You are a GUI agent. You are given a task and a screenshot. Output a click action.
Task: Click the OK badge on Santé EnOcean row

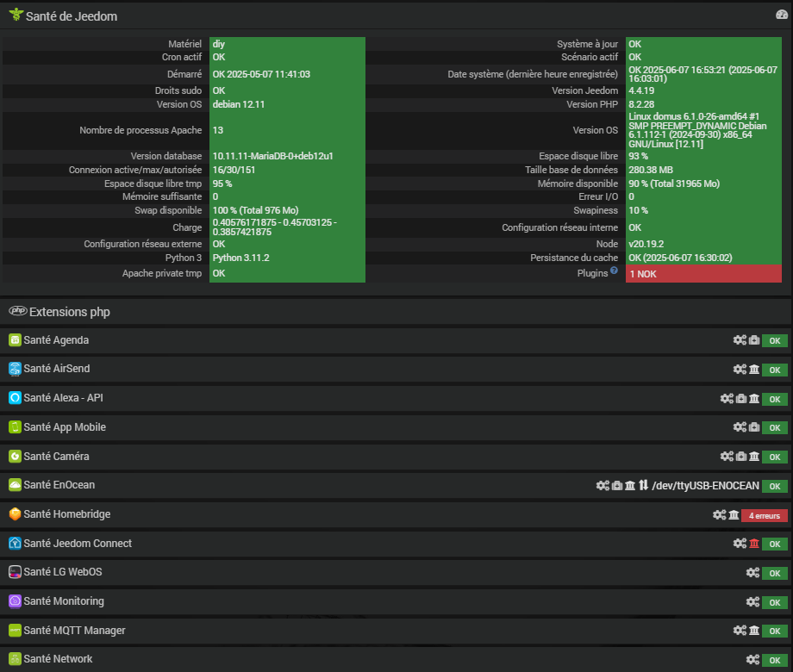[775, 487]
